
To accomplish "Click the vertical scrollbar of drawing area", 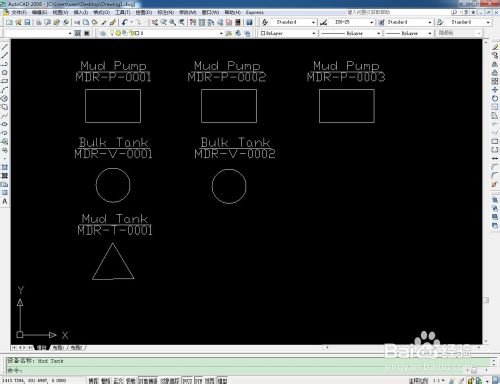I will (486, 192).
